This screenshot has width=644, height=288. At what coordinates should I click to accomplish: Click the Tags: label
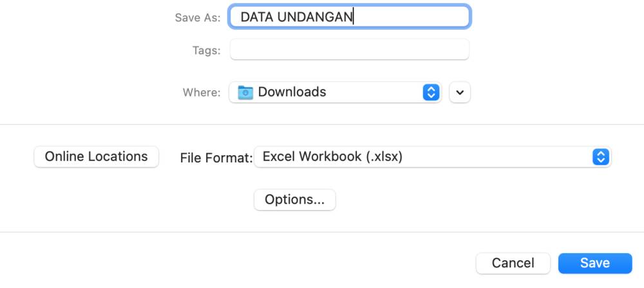(x=206, y=50)
